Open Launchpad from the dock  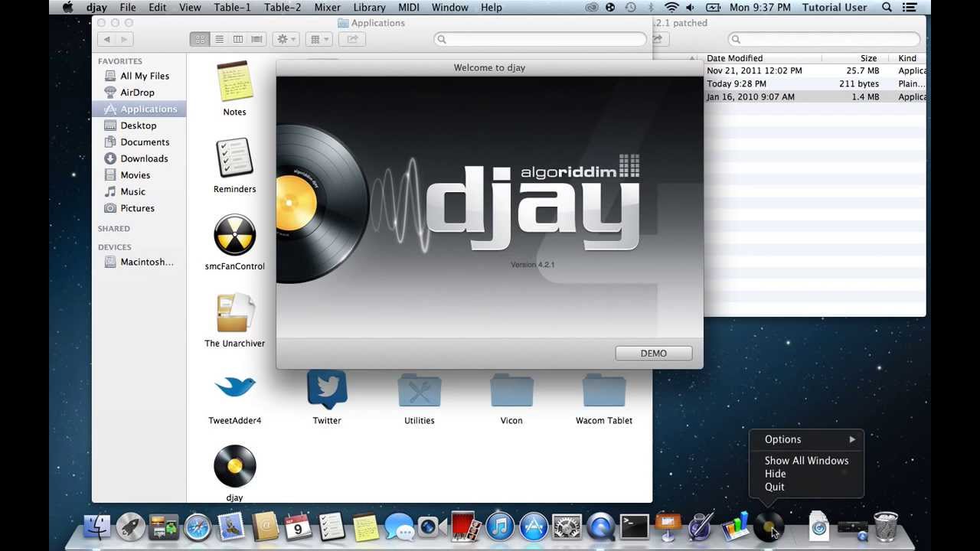click(131, 527)
